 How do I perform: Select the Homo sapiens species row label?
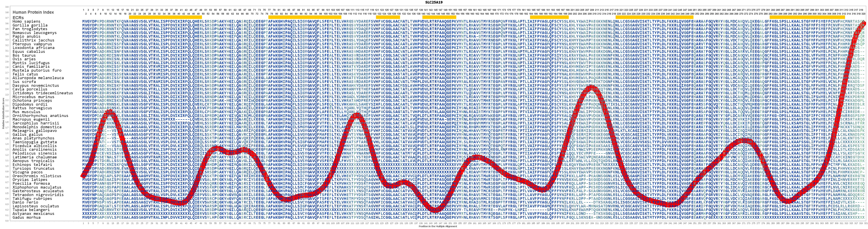(x=26, y=22)
